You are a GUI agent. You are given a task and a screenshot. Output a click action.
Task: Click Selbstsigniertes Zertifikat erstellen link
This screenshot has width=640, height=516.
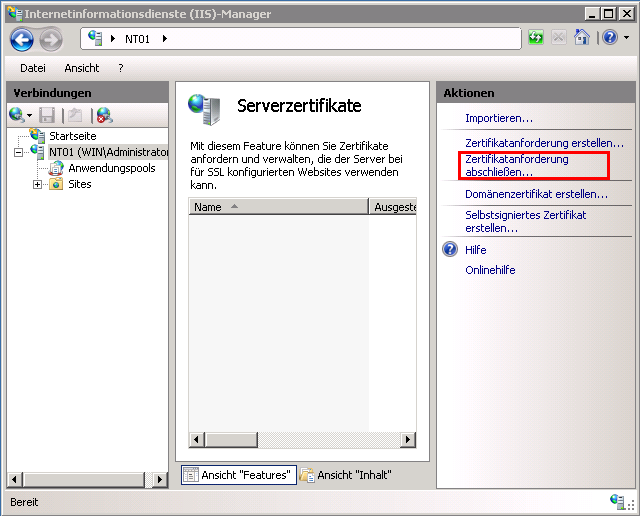[525, 221]
